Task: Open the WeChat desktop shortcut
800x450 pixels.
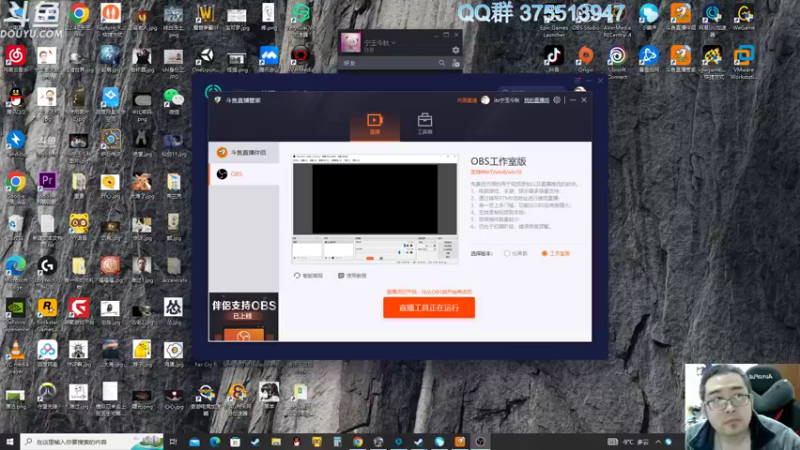Action: [173, 101]
